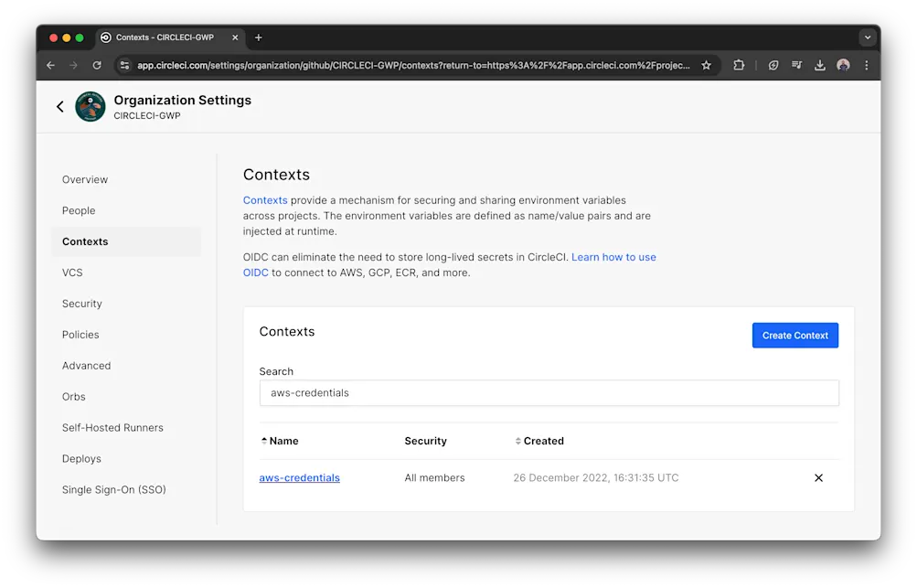The width and height of the screenshot is (917, 588).
Task: Select Self-Hosted Runners in the sidebar
Action: (x=112, y=428)
